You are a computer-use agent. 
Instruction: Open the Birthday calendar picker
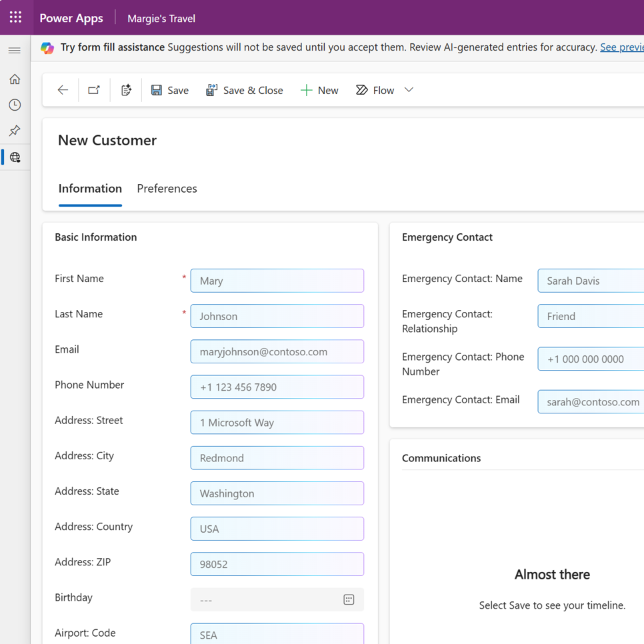point(349,599)
